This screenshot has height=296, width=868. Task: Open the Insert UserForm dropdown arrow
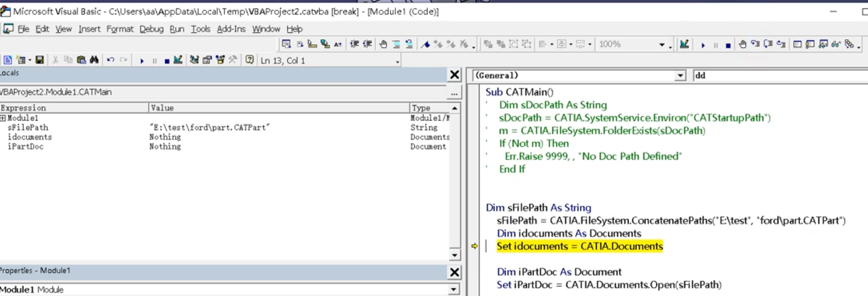[x=30, y=60]
